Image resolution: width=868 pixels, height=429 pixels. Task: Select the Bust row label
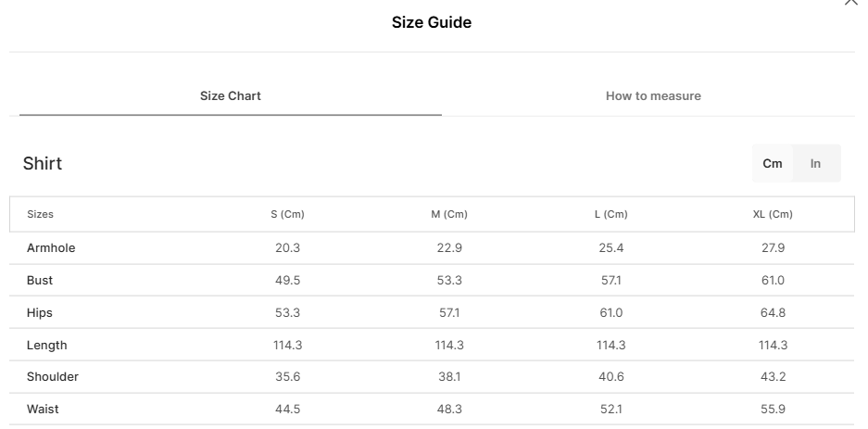(x=40, y=281)
